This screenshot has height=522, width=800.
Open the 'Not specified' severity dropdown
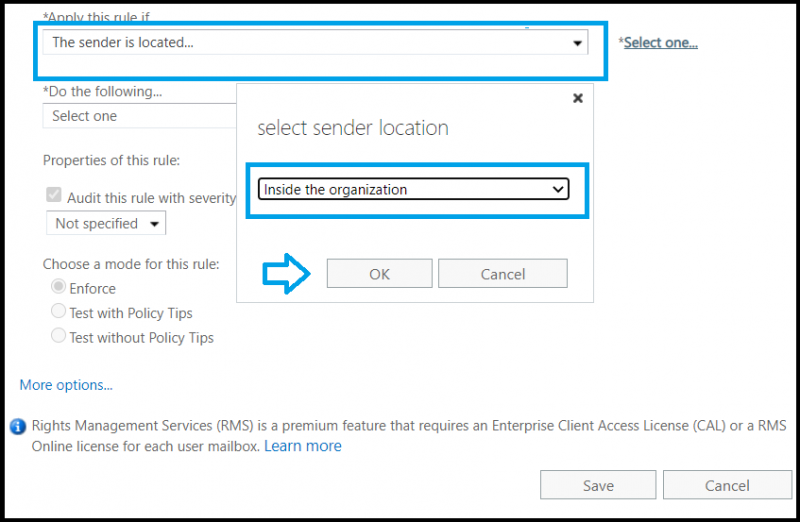106,224
